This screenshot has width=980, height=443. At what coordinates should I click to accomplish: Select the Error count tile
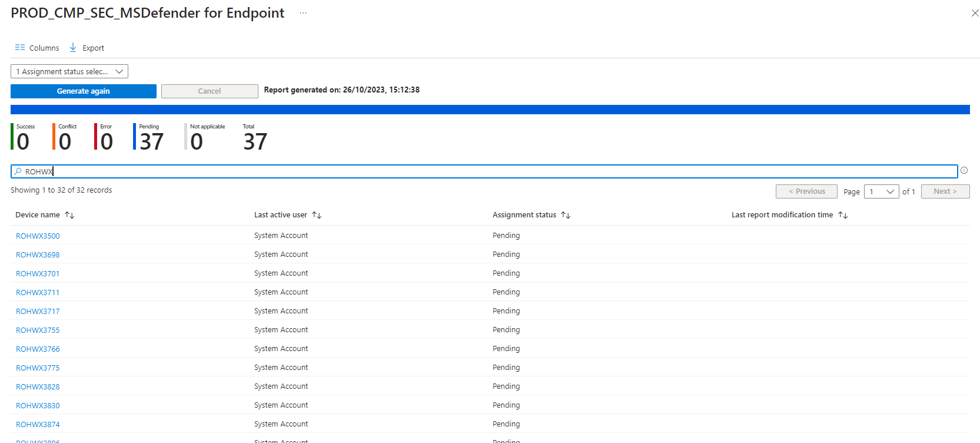(x=104, y=137)
